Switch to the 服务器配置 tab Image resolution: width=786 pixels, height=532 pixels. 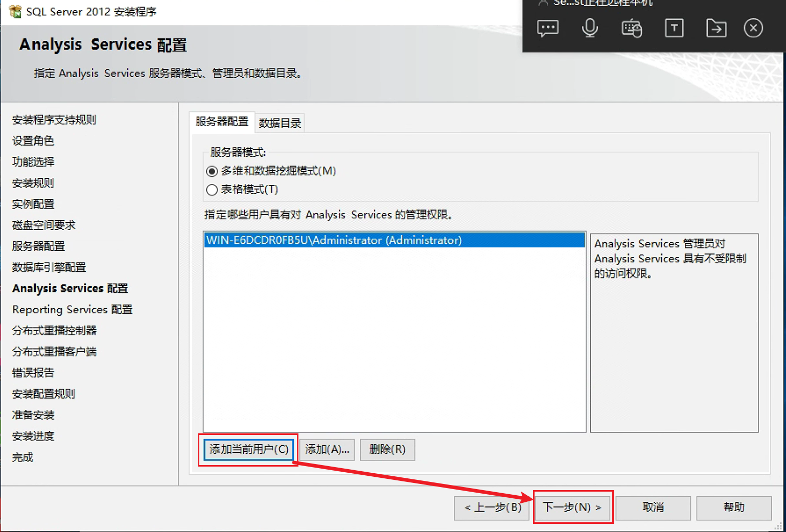pos(222,122)
